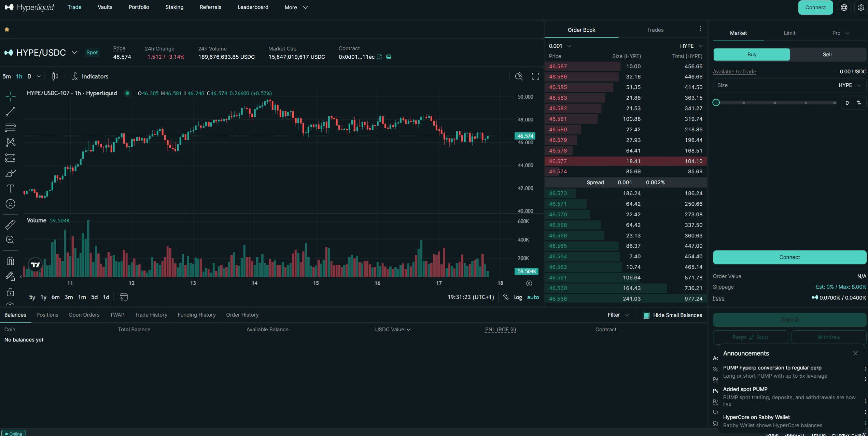Enable the magnet snapping tool
Image resolution: width=868 pixels, height=436 pixels.
tap(10, 261)
